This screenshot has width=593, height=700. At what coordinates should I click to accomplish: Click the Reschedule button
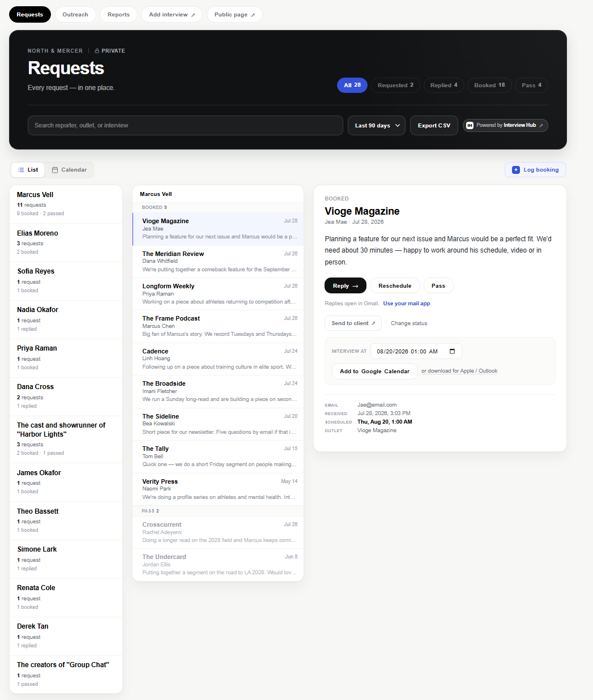(x=395, y=286)
